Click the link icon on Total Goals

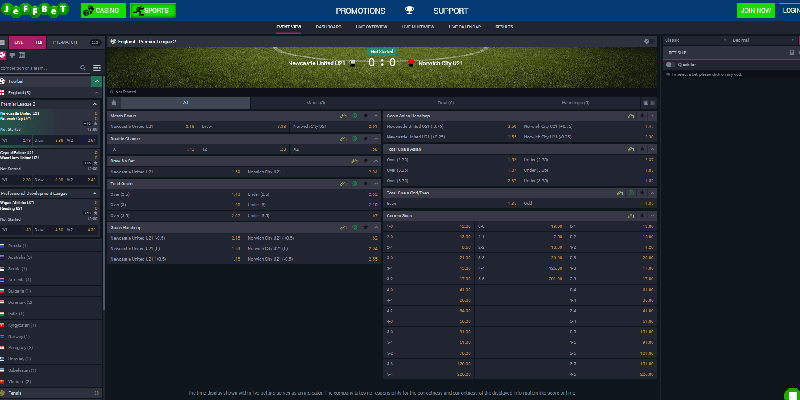tap(344, 183)
